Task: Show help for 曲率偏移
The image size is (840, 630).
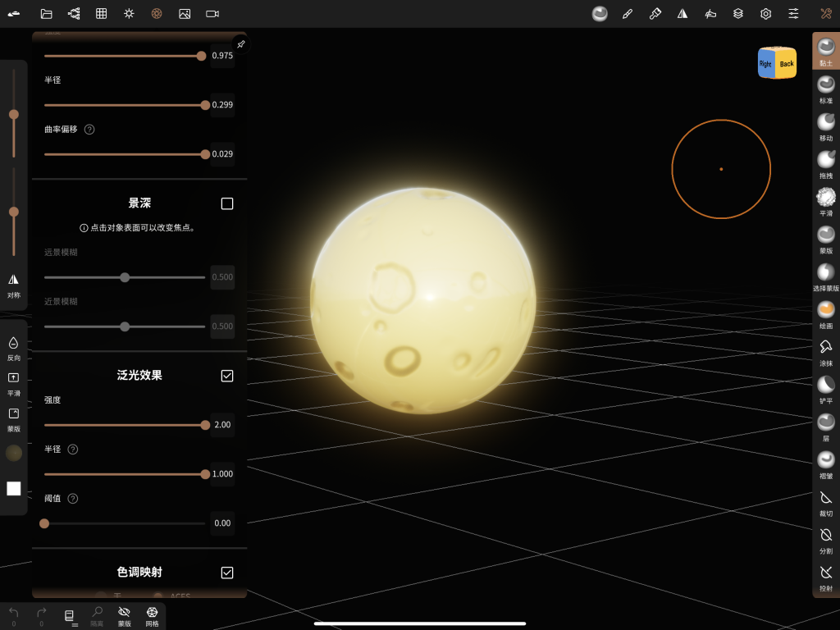Action: [89, 129]
